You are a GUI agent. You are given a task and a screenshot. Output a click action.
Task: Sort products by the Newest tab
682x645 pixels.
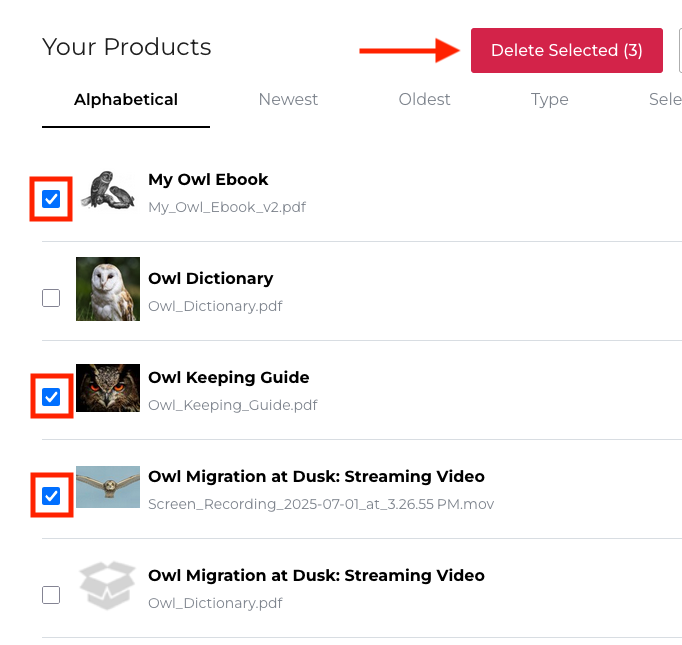(x=288, y=100)
